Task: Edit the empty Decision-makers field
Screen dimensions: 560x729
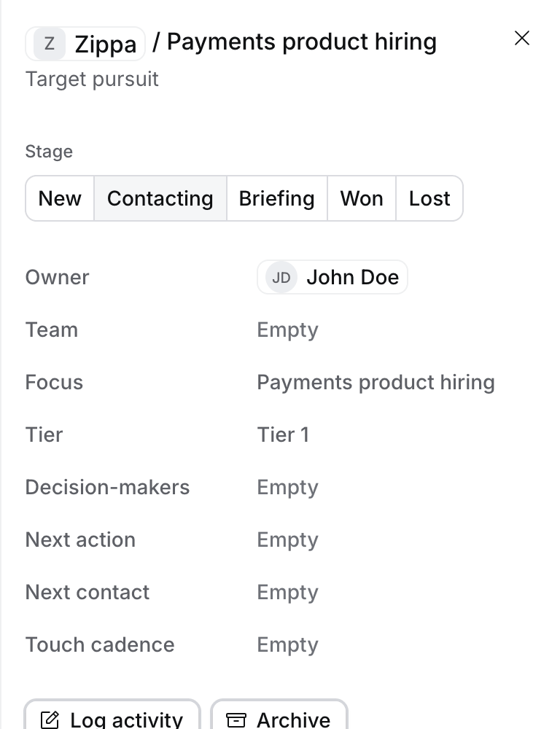Action: tap(287, 488)
